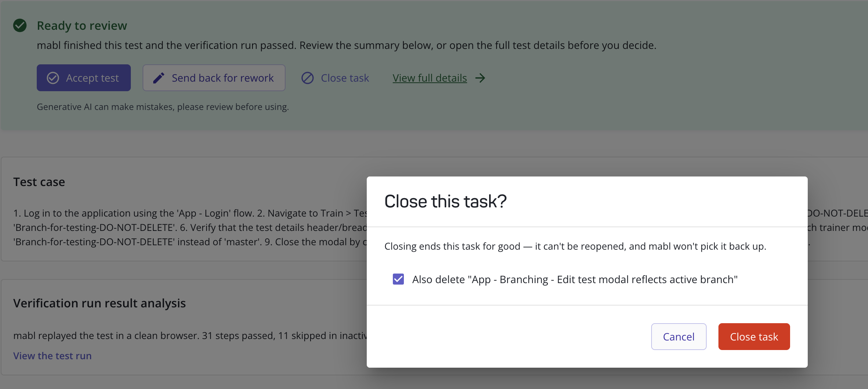Cancel the Close this task dialog

(x=679, y=336)
